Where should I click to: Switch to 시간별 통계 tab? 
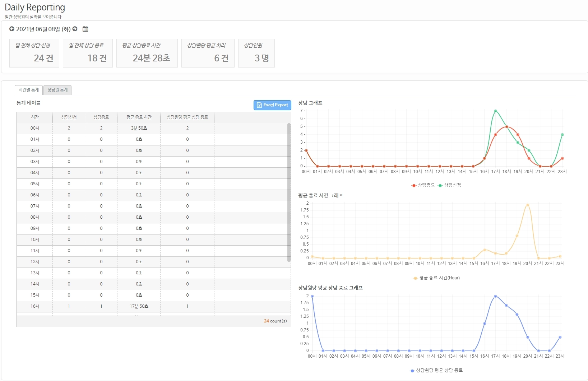(x=29, y=90)
